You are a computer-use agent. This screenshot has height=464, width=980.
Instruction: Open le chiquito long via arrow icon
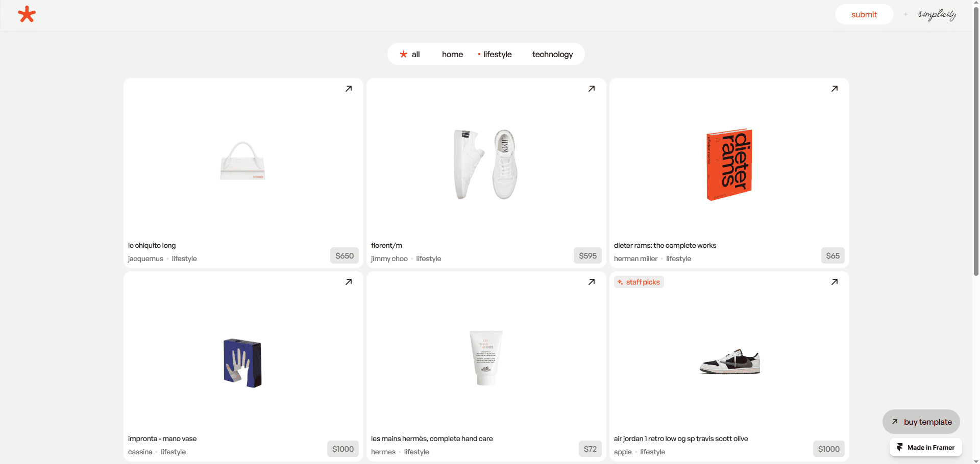pos(349,89)
